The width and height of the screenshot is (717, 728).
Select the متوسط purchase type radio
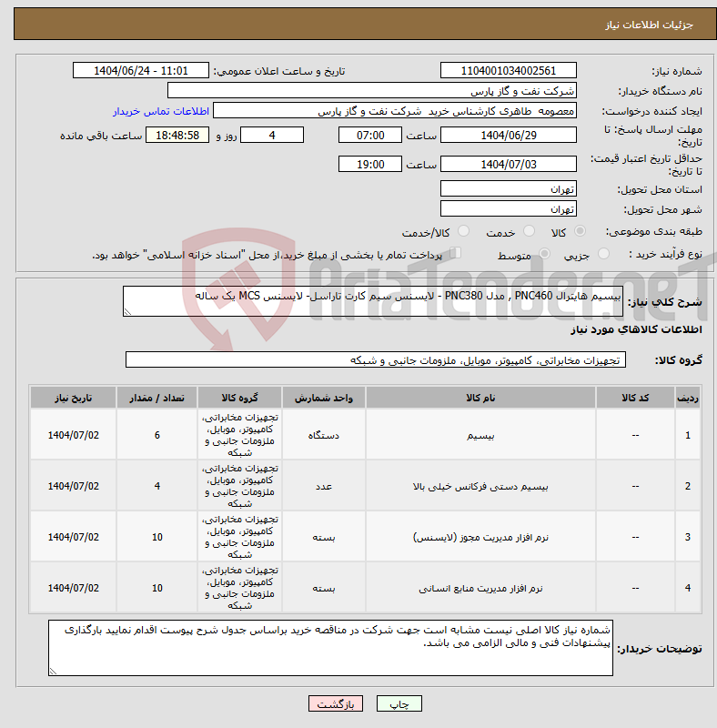point(544,254)
